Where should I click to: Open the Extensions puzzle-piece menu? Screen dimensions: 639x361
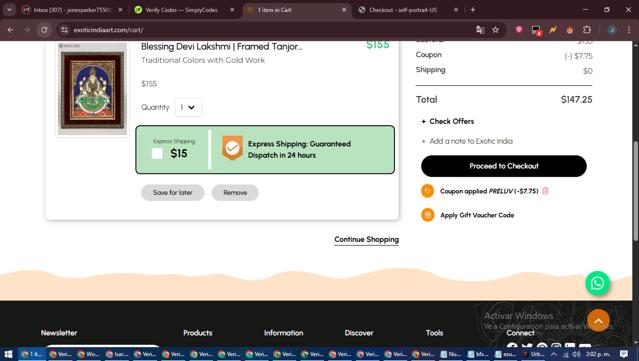click(586, 30)
